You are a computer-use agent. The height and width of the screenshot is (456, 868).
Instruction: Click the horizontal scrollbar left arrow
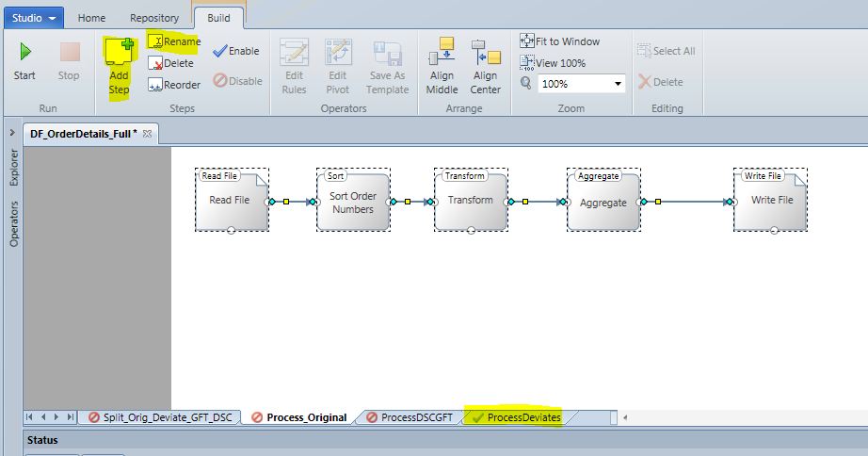point(625,417)
